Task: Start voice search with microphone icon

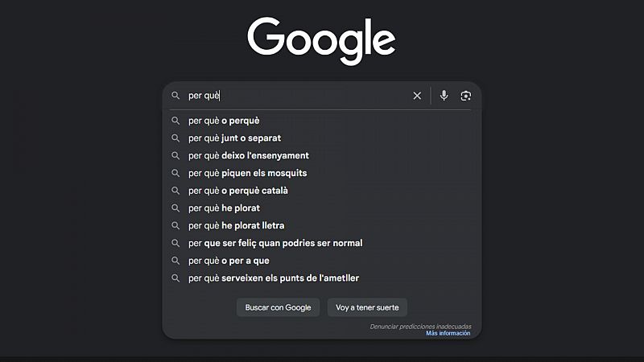Action: pos(444,96)
